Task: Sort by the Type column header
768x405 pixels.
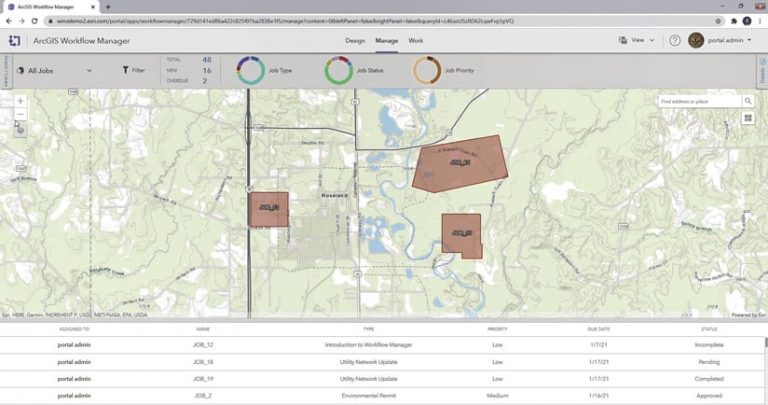Action: click(368, 329)
